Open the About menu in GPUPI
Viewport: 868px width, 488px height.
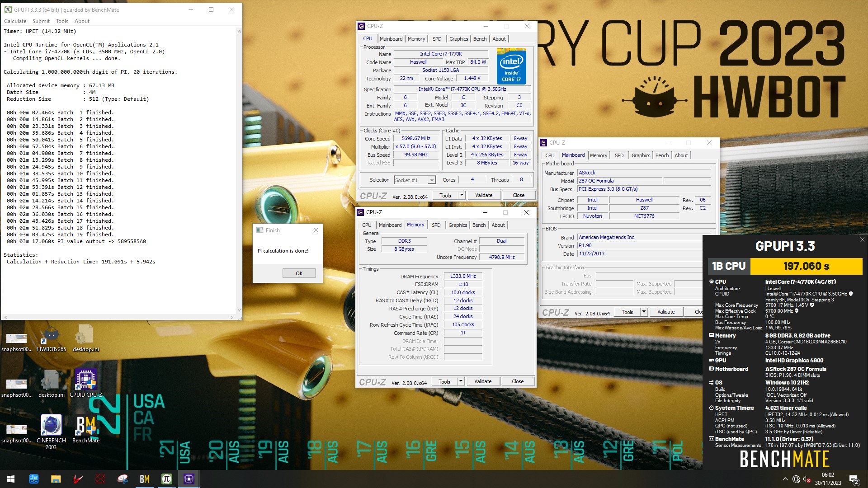82,21
